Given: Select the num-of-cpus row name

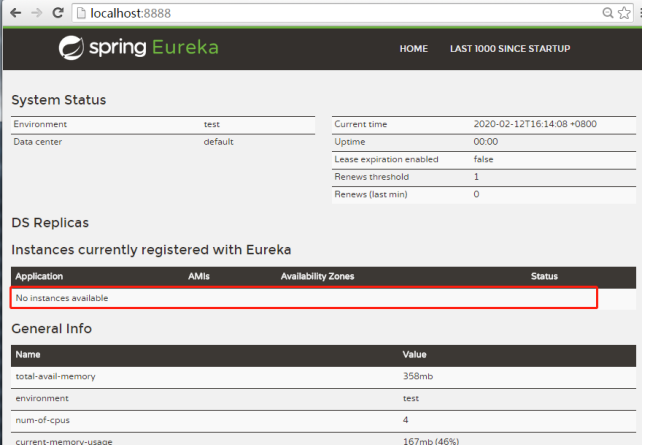Looking at the screenshot, I should click(x=42, y=420).
